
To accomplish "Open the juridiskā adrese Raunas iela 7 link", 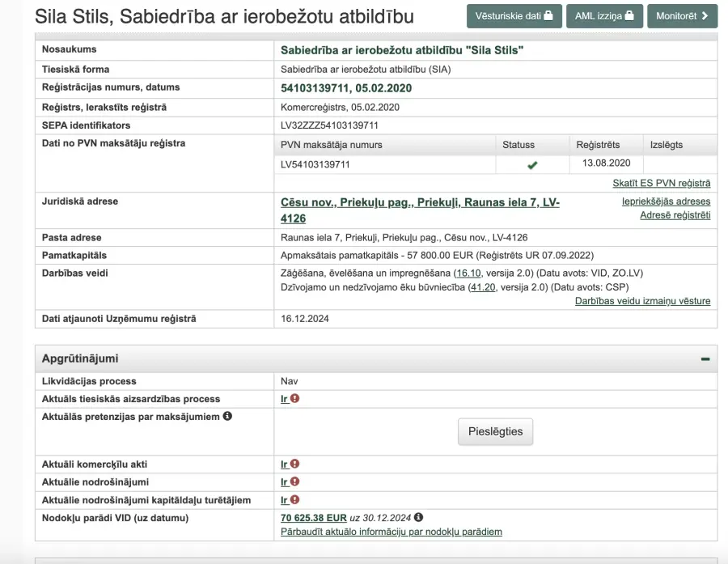I will pyautogui.click(x=420, y=210).
